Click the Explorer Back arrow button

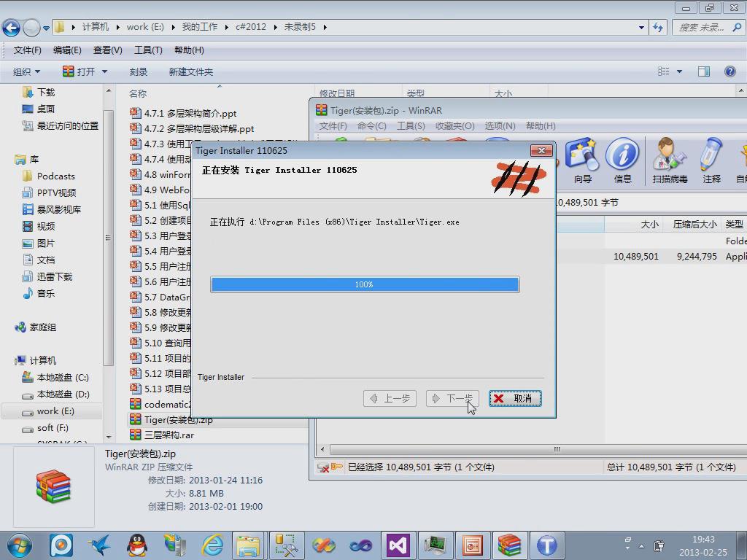(x=12, y=28)
